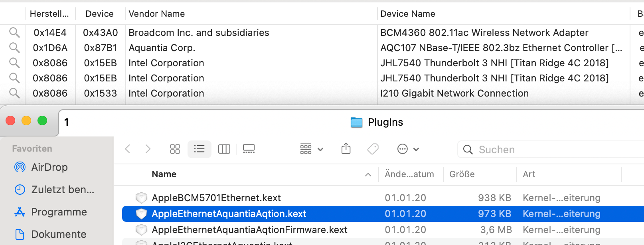
Task: Click the tag icon to edit tags
Action: (x=373, y=149)
